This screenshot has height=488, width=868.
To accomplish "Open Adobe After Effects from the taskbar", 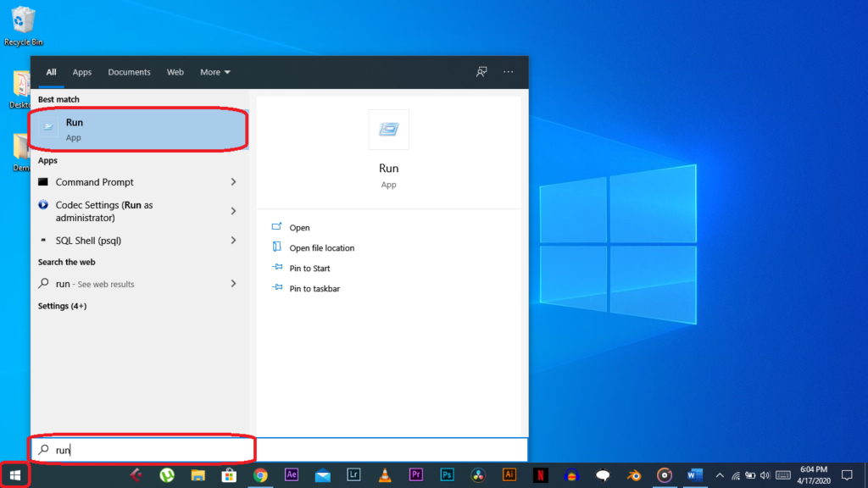I will (x=292, y=475).
